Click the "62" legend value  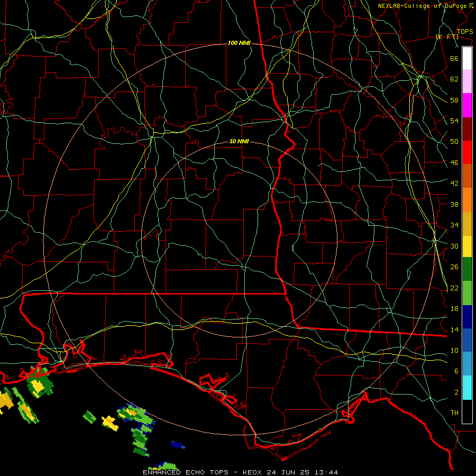coord(454,79)
